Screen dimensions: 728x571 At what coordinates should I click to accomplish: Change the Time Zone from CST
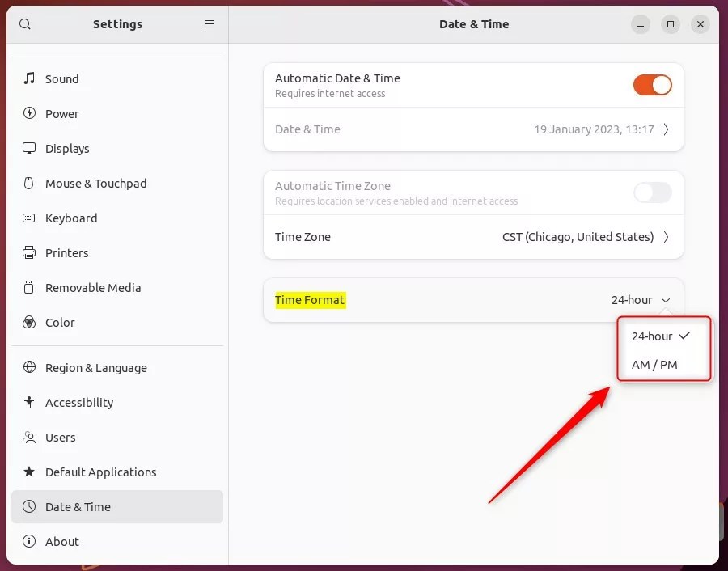pyautogui.click(x=473, y=237)
